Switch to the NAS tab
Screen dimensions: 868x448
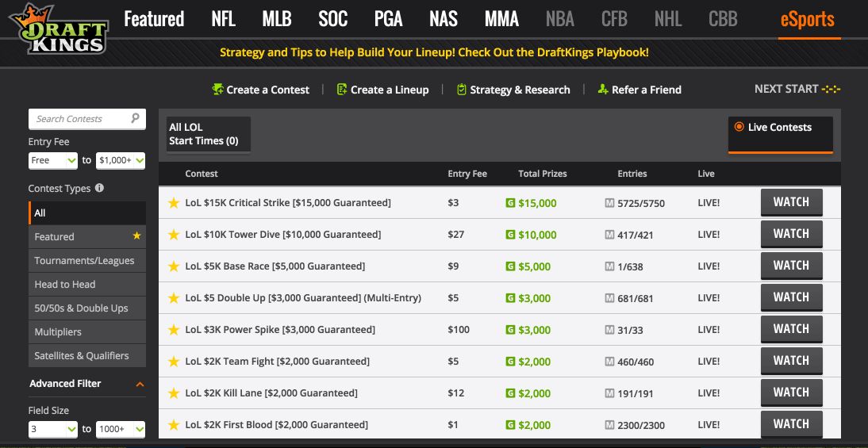444,19
